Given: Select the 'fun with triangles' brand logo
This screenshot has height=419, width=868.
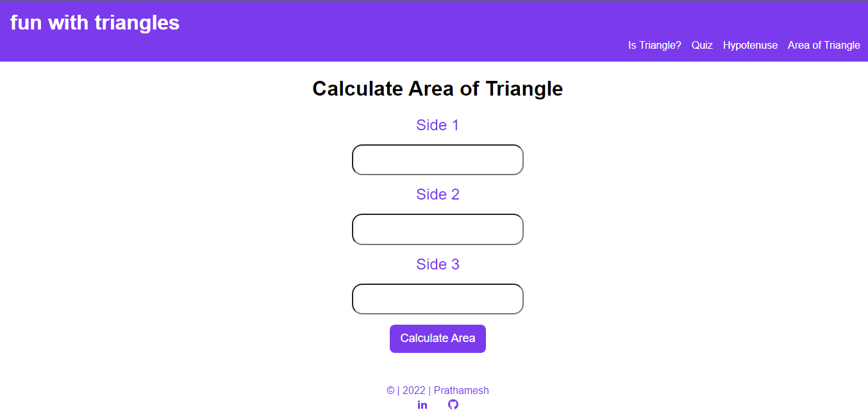Looking at the screenshot, I should click(x=93, y=22).
